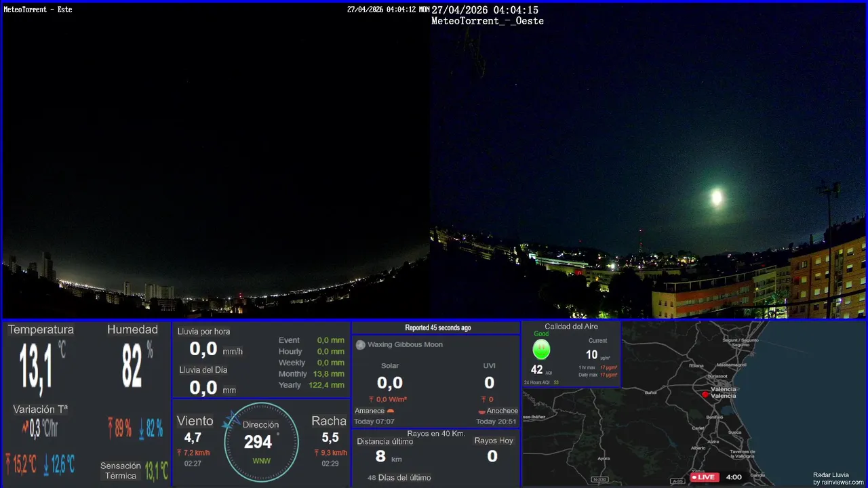Click the Solar label
Image resolution: width=868 pixels, height=488 pixels.
[x=390, y=366]
